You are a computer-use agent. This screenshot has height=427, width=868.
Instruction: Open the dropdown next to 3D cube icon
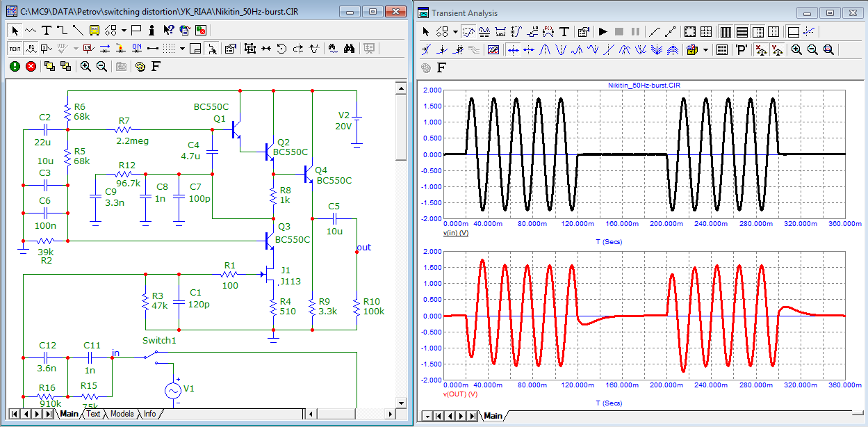coord(705,50)
